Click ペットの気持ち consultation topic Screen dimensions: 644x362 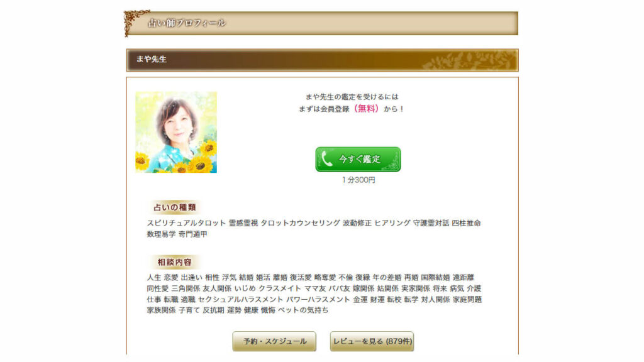tap(303, 310)
